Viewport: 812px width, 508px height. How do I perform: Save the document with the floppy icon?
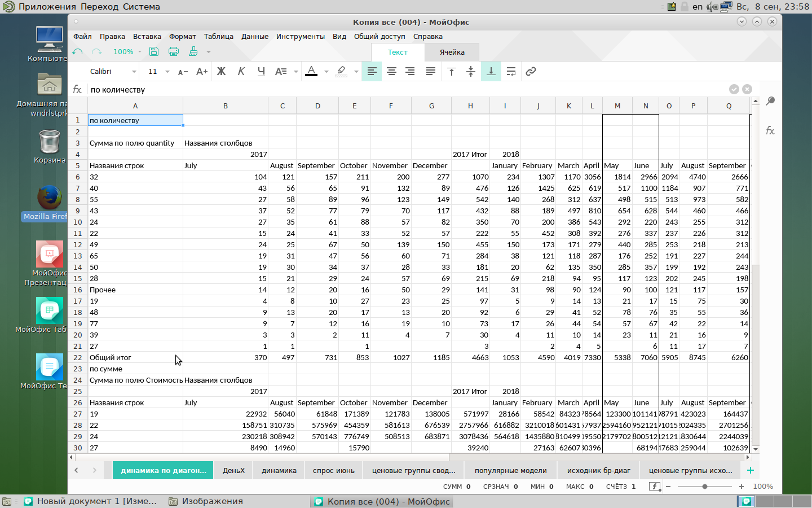[x=154, y=52]
